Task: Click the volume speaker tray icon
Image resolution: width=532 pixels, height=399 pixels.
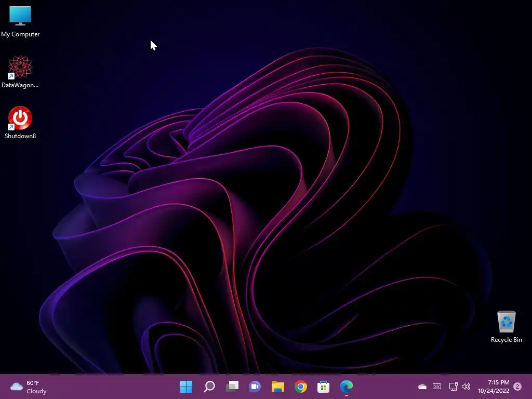Action: click(x=466, y=387)
